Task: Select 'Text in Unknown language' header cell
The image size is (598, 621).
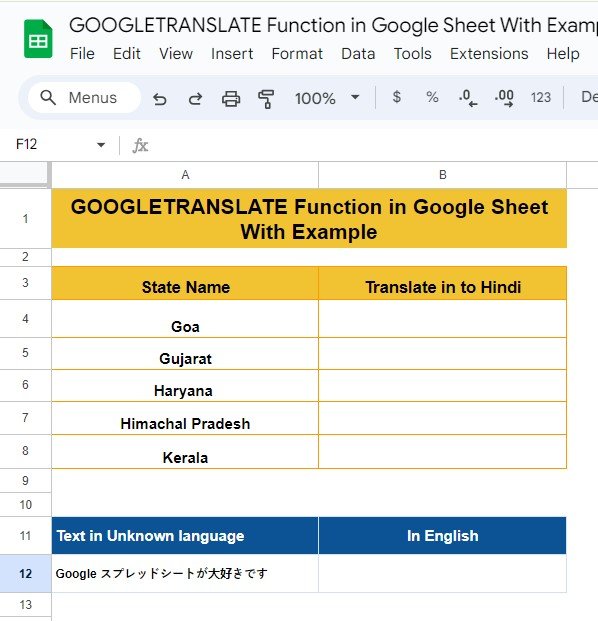Action: pos(185,535)
